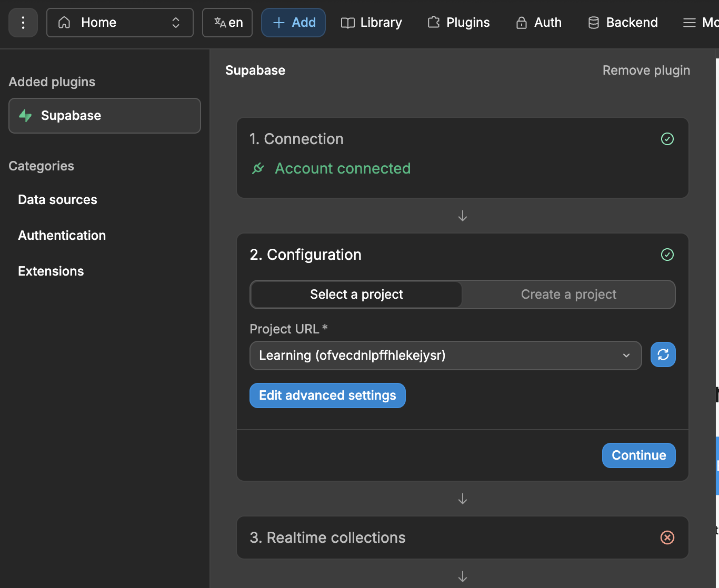Switch to the Select a project tab
This screenshot has height=588, width=719.
tap(356, 295)
